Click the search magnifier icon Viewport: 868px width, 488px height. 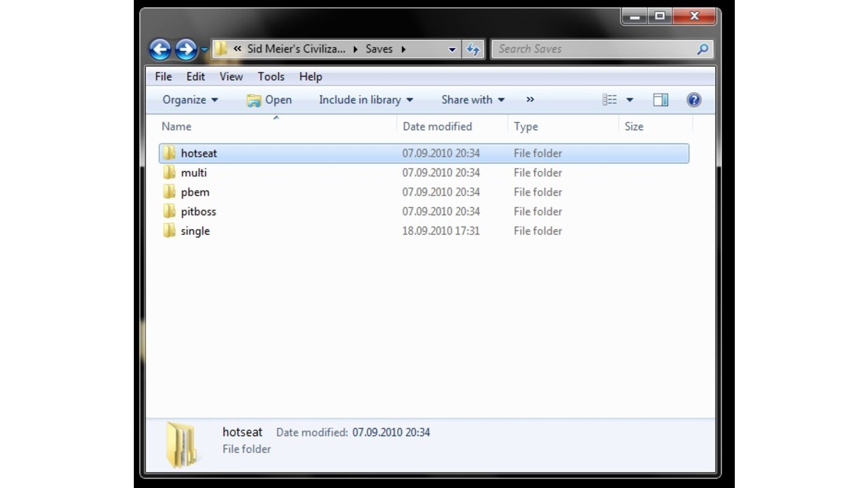702,49
